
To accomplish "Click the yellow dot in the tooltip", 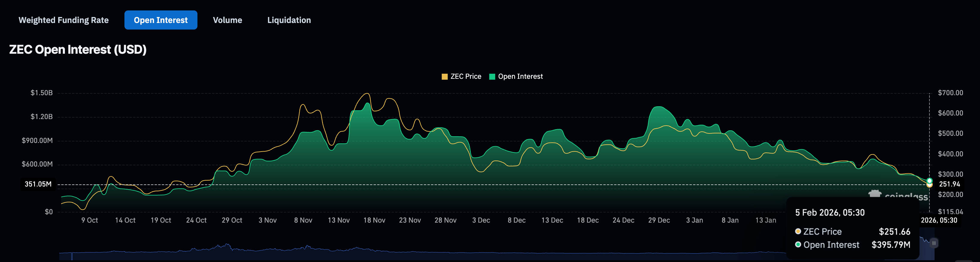I will point(798,232).
